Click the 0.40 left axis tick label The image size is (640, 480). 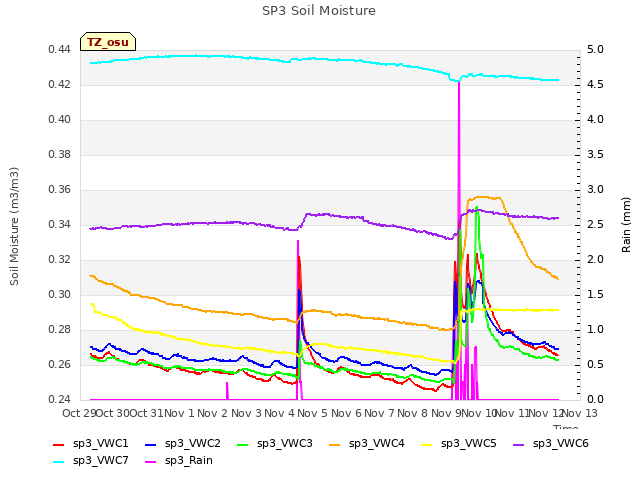click(59, 120)
